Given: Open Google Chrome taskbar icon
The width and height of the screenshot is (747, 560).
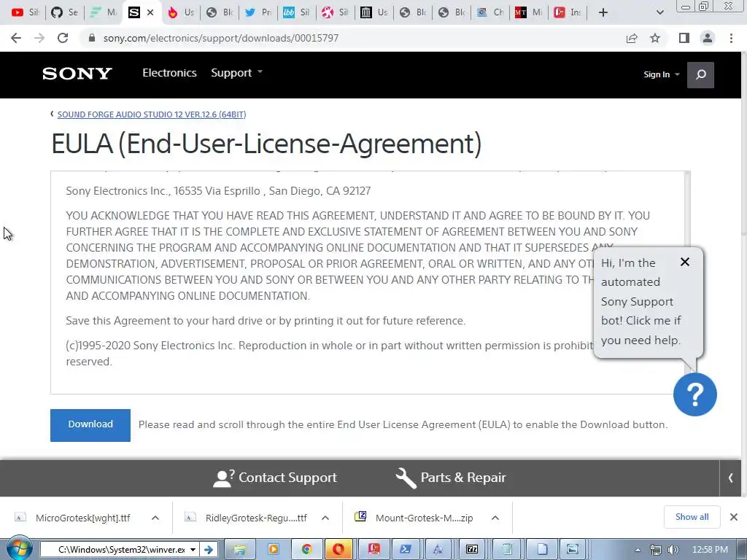Looking at the screenshot, I should point(306,550).
